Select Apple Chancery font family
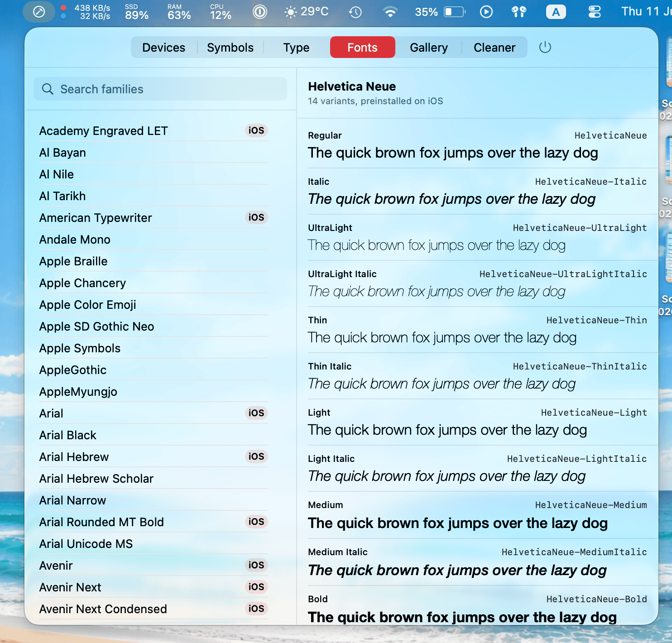672x643 pixels. [154, 283]
